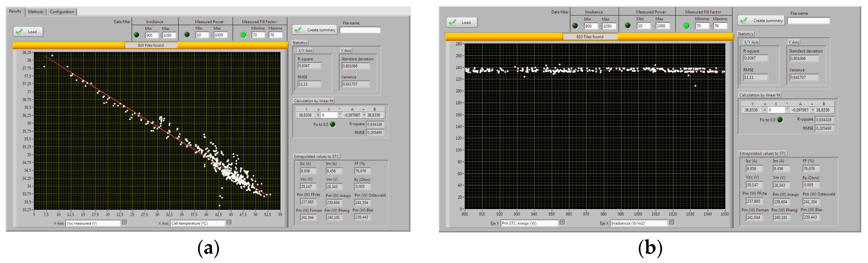
Task: Open the Configuration tab
Action: (62, 12)
